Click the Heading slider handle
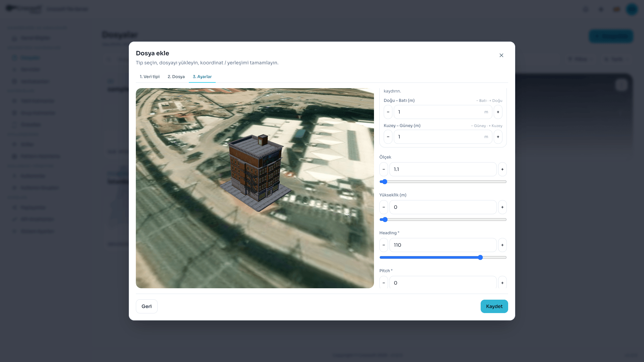The image size is (644, 362). point(480,257)
